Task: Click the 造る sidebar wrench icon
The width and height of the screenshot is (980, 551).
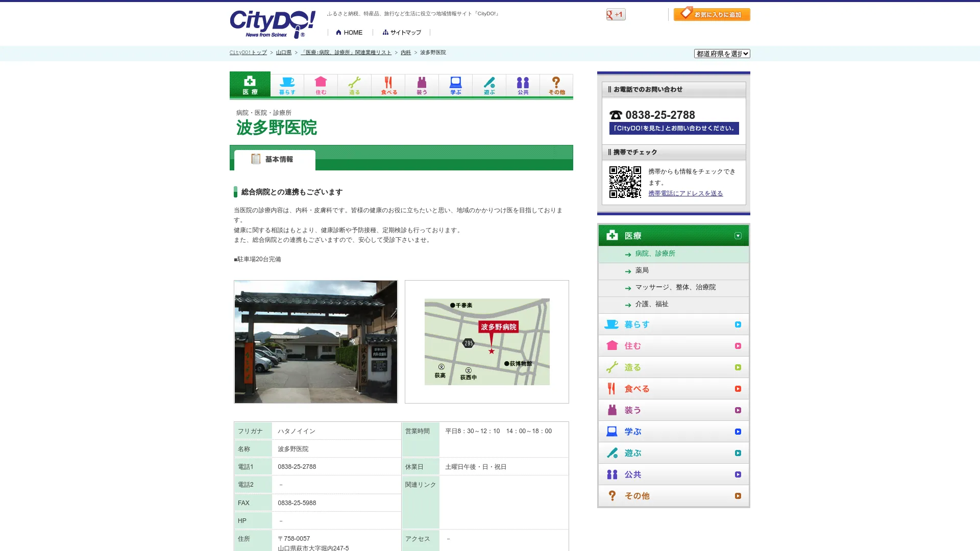Action: (x=612, y=367)
